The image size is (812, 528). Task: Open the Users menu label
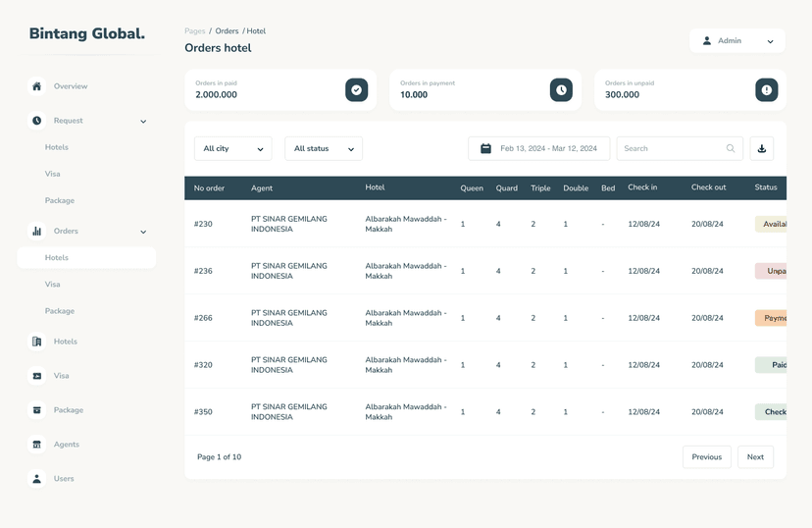coord(64,478)
